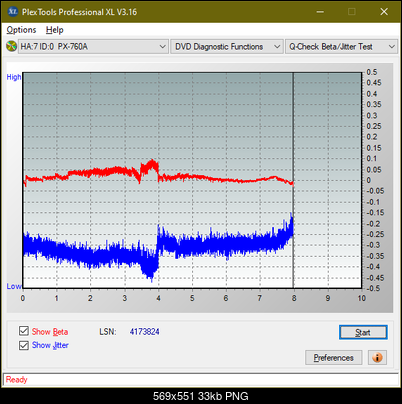
Task: Click the LSN value 4173824
Action: 145,332
